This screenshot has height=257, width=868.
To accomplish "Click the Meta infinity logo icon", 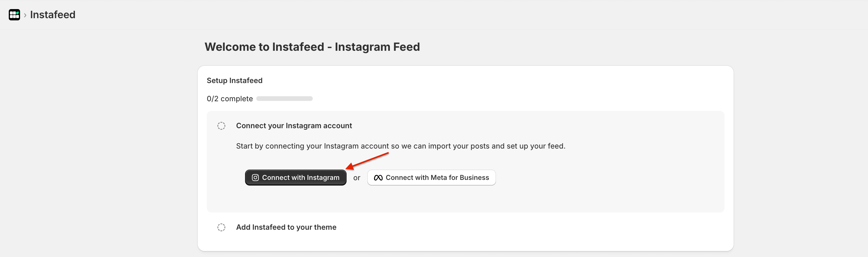I will click(x=377, y=177).
